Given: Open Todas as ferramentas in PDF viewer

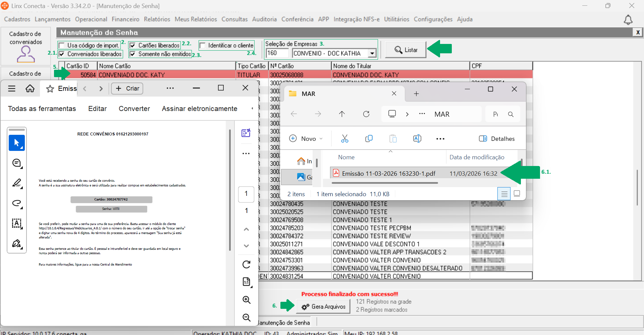Looking at the screenshot, I should pyautogui.click(x=42, y=109).
